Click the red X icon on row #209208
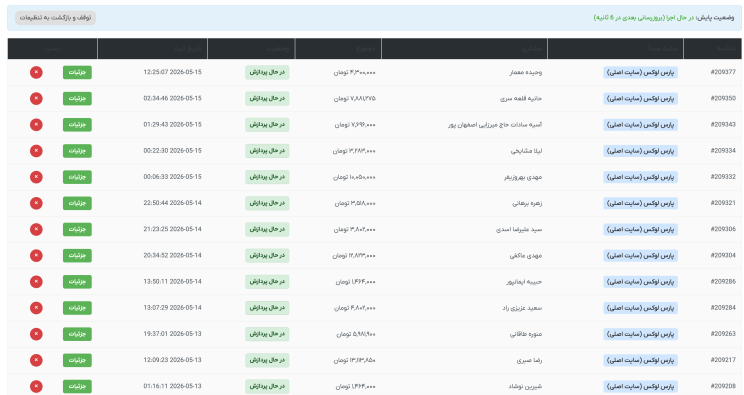The width and height of the screenshot is (744, 395). pyautogui.click(x=36, y=386)
